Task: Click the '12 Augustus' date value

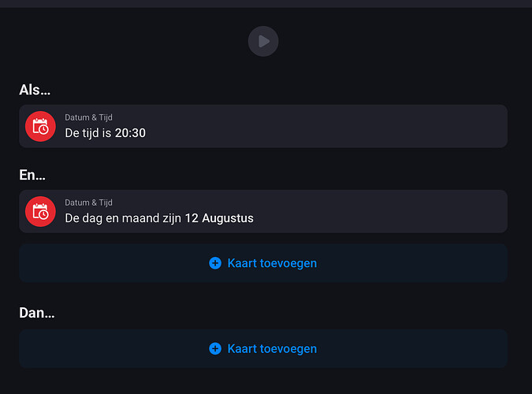Action: click(219, 218)
